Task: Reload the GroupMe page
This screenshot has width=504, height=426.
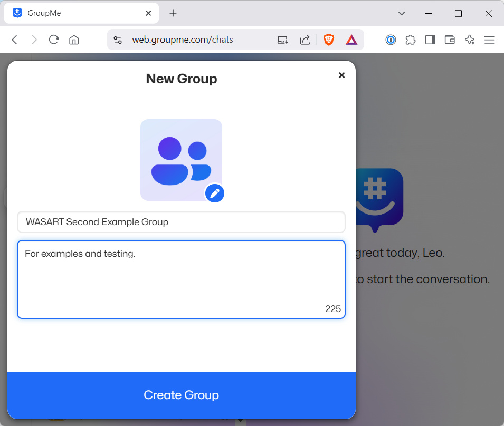Action: [x=54, y=40]
